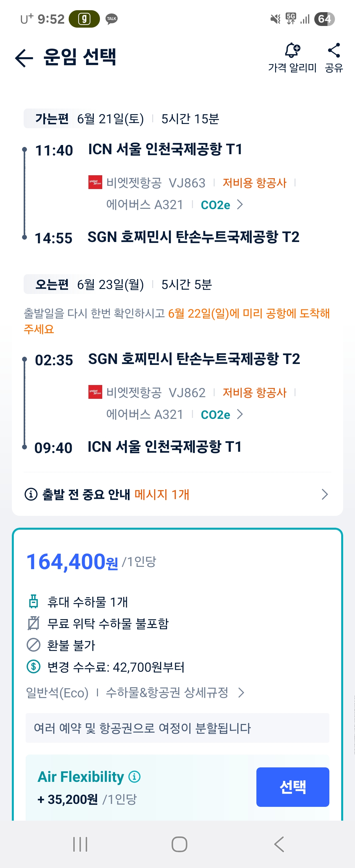The height and width of the screenshot is (868, 355).
Task: Tap the VietJet logo on flight VJ863
Action: tap(95, 182)
